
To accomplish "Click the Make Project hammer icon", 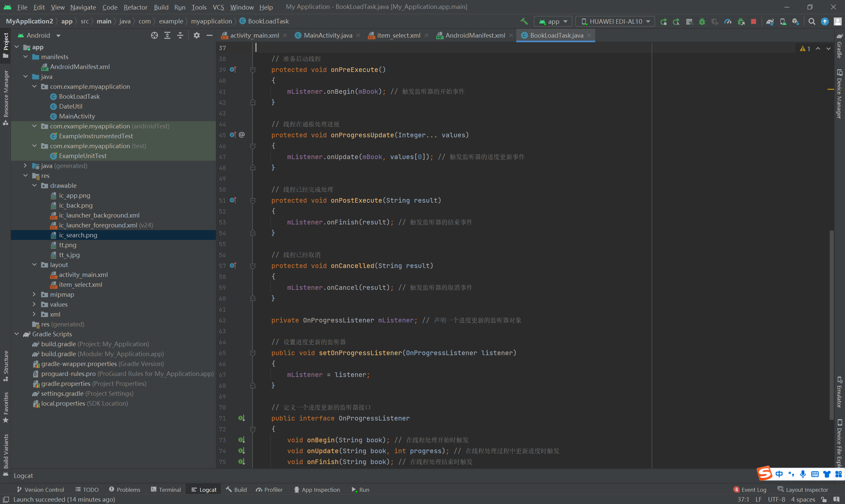I will (x=524, y=21).
